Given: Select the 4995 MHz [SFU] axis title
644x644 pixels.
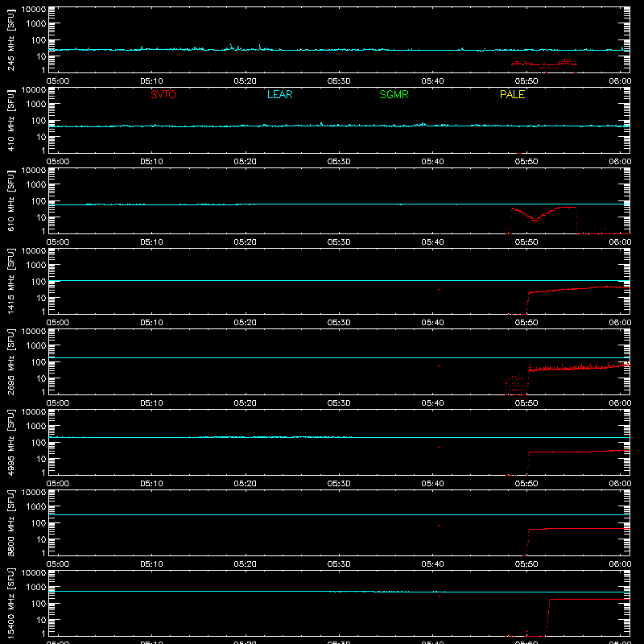Looking at the screenshot, I should (x=10, y=442).
